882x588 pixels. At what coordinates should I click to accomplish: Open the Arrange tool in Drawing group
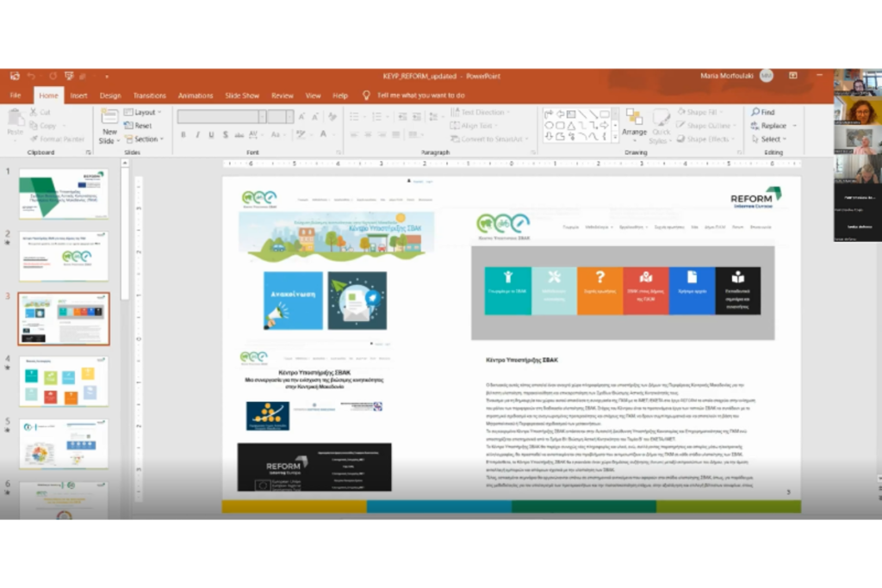pos(634,122)
